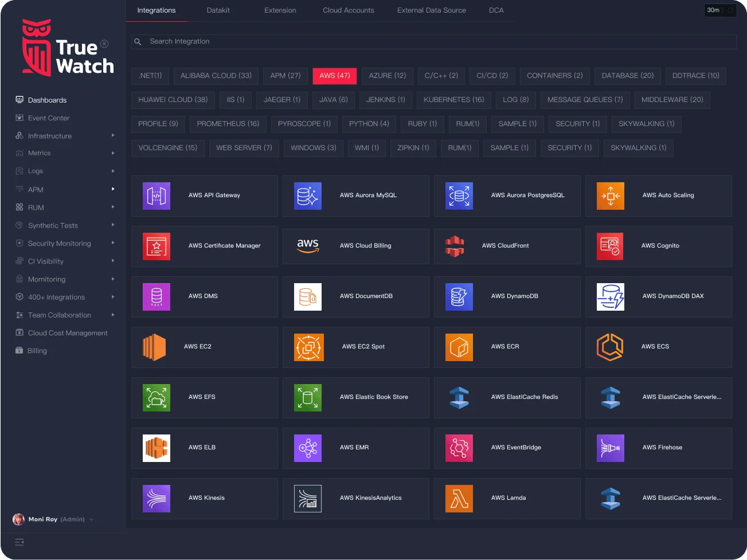Click the Dashboards sidebar icon
Screen dimensions: 747x560
tap(19, 100)
